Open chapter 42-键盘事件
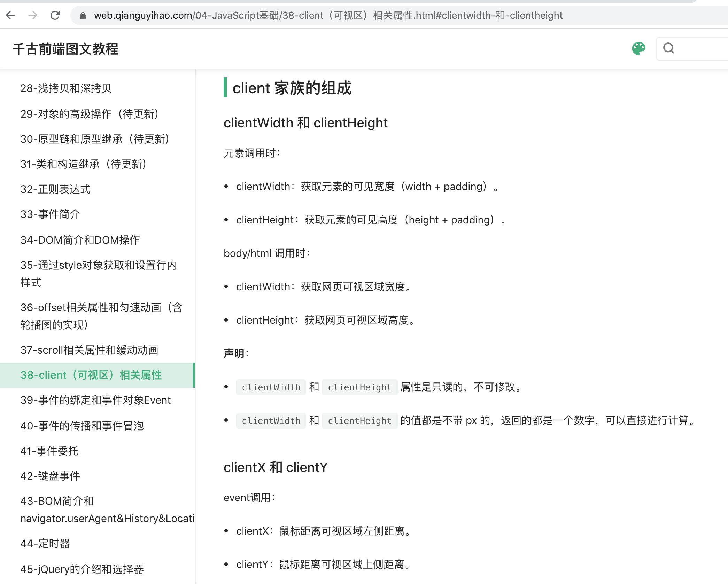Viewport: 728px width, 584px height. (x=50, y=475)
